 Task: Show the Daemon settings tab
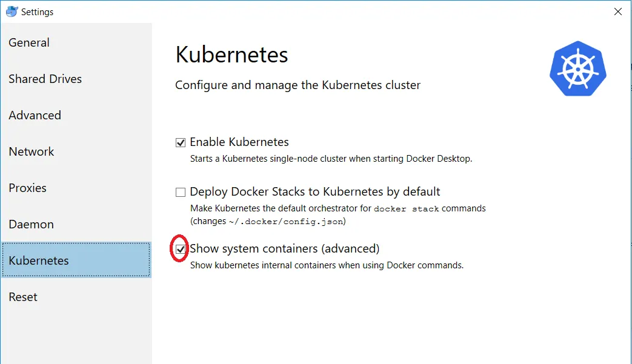[31, 224]
